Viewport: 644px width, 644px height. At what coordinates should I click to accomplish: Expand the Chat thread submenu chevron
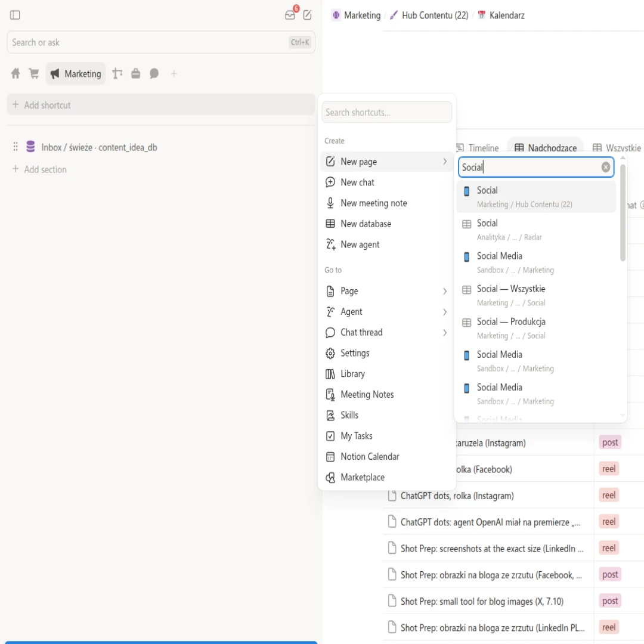tap(444, 333)
